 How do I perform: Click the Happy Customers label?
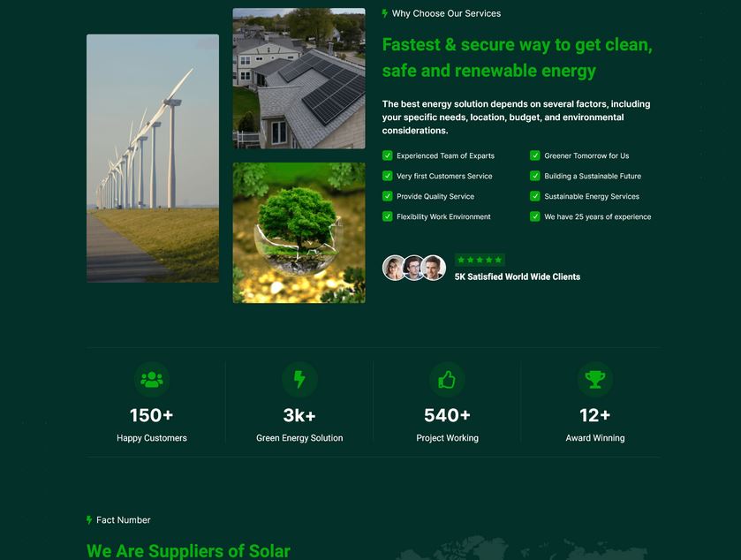pos(152,438)
